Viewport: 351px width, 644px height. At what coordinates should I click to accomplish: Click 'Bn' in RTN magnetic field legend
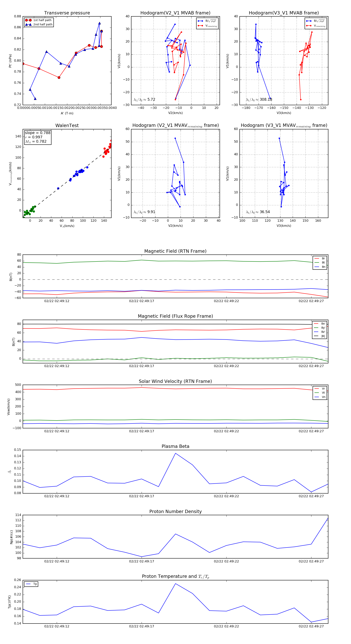point(320,267)
